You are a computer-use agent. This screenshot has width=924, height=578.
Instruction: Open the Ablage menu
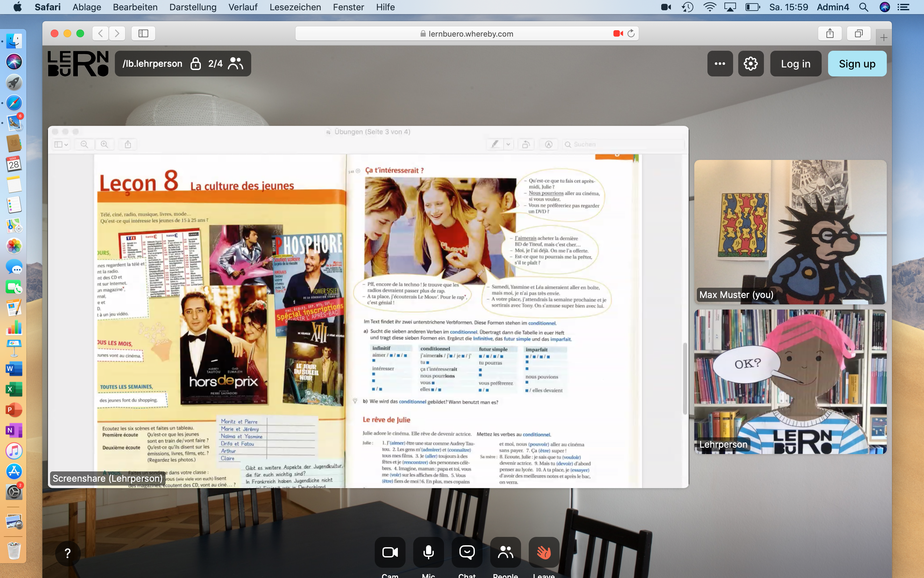(x=87, y=7)
